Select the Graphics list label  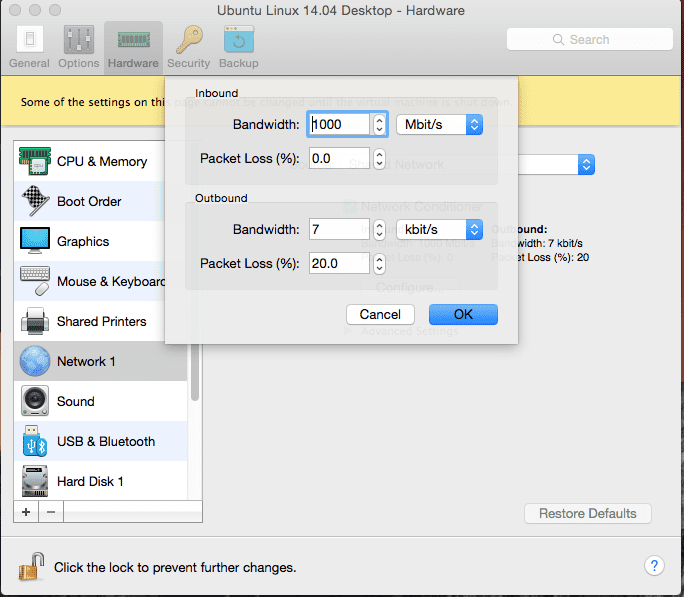tap(83, 242)
